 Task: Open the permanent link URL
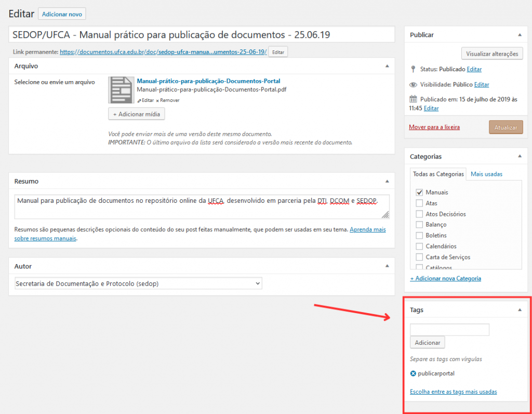163,52
